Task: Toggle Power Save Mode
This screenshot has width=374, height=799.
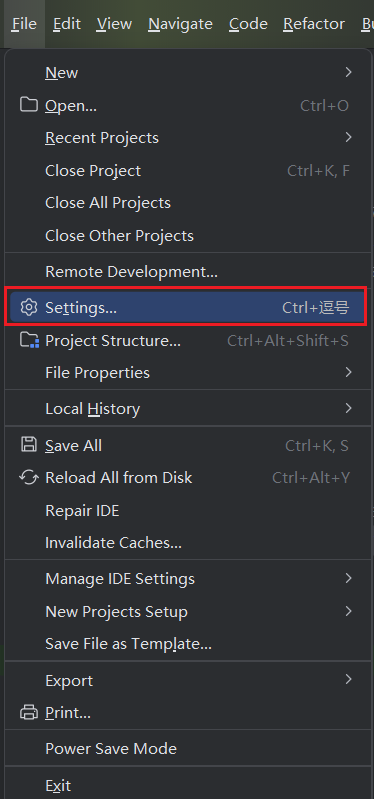Action: pos(188,749)
